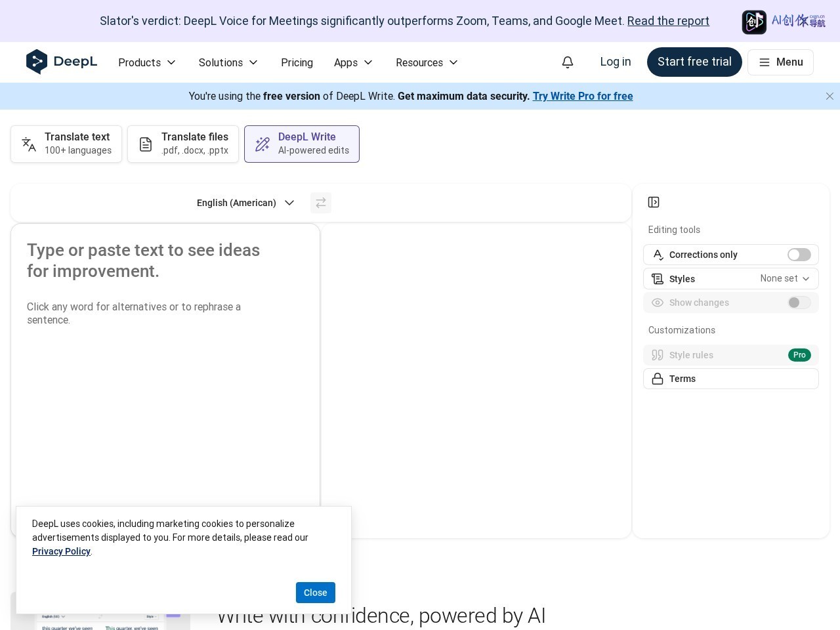This screenshot has height=630, width=840.
Task: Open the Style rules Pro option
Action: tap(731, 355)
